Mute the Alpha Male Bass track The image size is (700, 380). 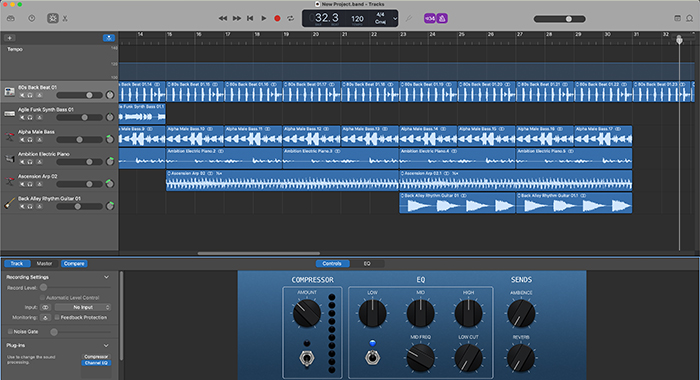click(x=22, y=140)
